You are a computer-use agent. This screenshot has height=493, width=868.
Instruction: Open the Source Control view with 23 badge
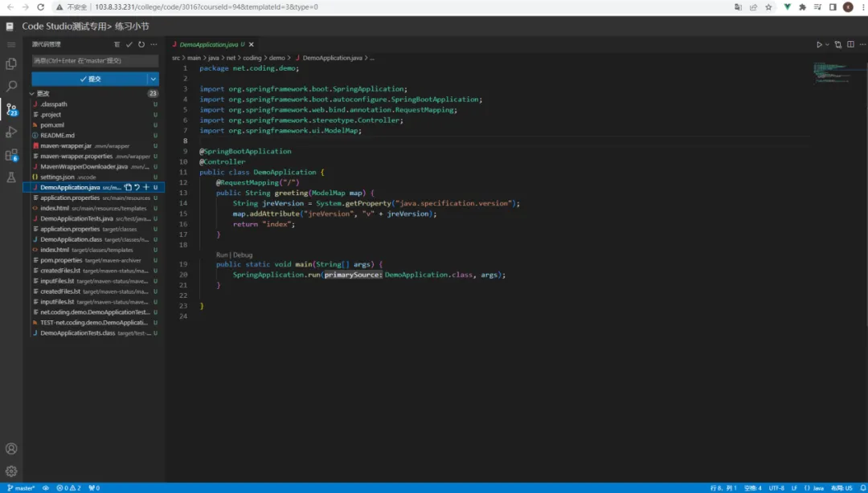click(x=11, y=109)
